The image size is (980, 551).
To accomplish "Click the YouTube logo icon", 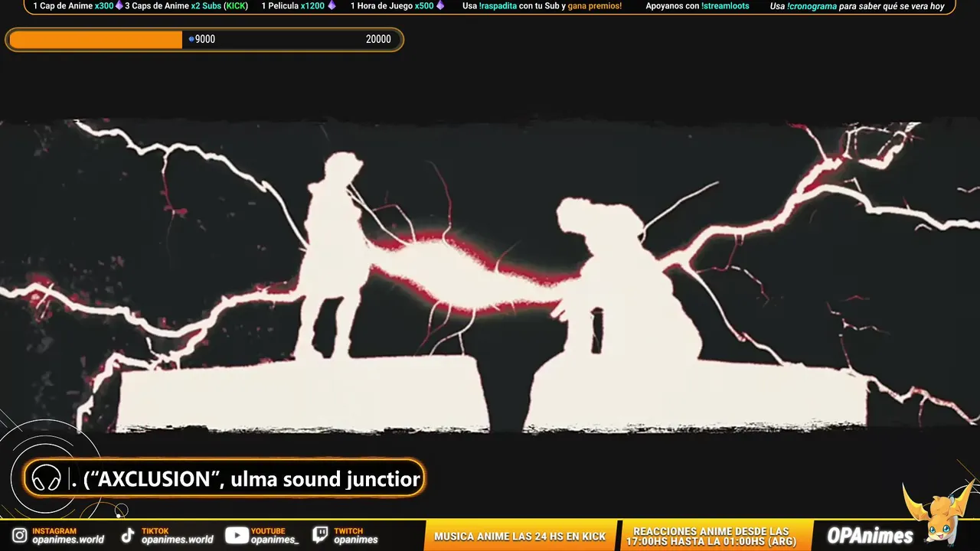I will [x=237, y=536].
